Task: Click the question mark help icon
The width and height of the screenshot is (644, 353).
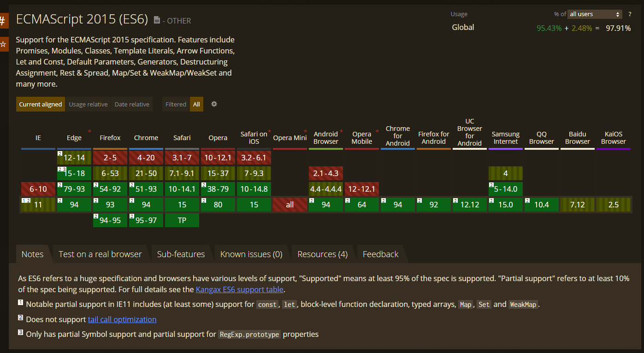Action: coord(630,14)
